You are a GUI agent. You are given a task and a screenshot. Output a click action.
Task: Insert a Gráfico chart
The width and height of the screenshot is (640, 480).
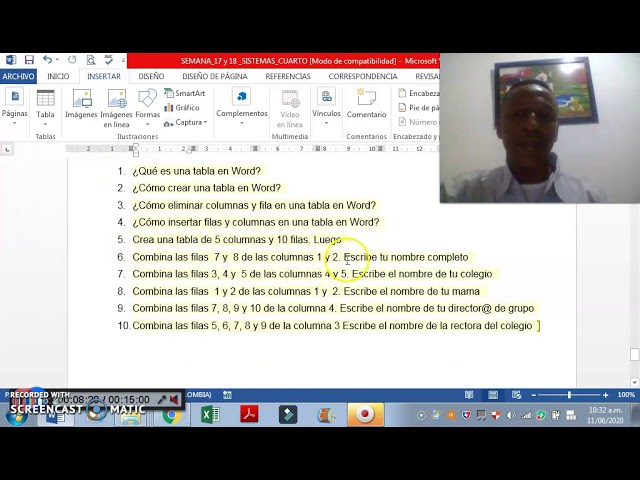(182, 108)
